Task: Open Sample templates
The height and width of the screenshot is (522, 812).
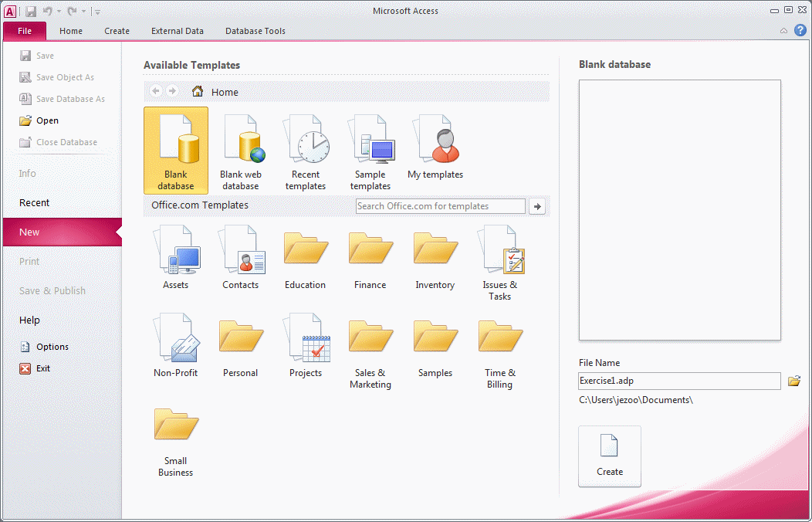Action: coord(370,150)
